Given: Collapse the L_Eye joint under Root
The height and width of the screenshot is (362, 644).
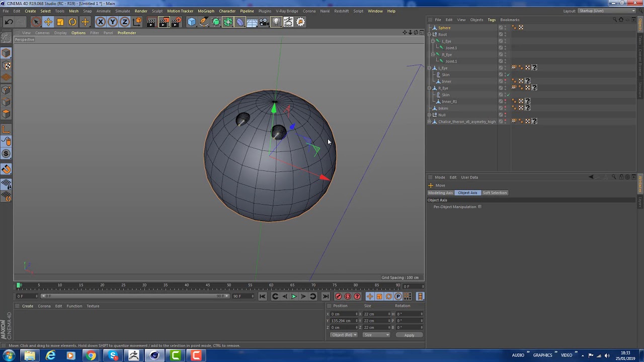Looking at the screenshot, I should [x=434, y=41].
